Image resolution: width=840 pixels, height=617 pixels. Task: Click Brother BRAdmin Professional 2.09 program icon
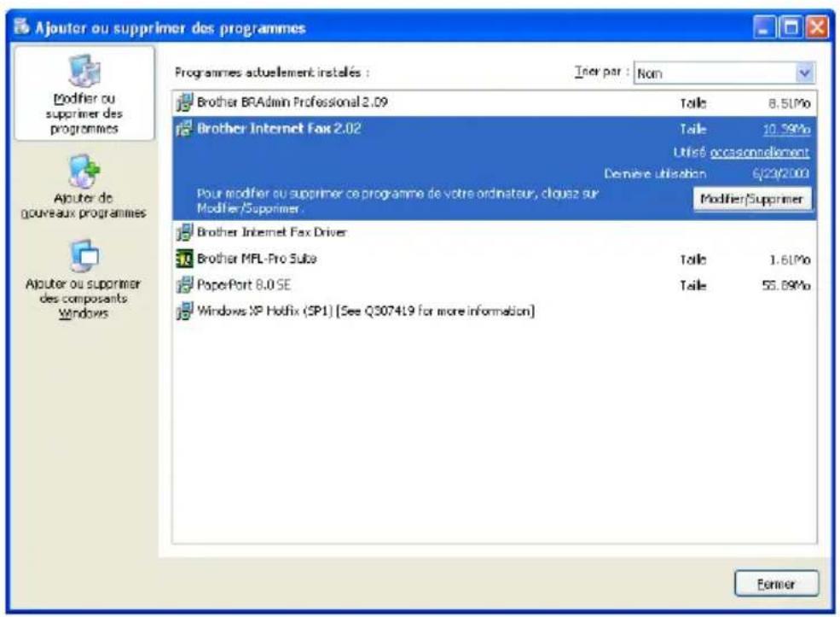(184, 102)
